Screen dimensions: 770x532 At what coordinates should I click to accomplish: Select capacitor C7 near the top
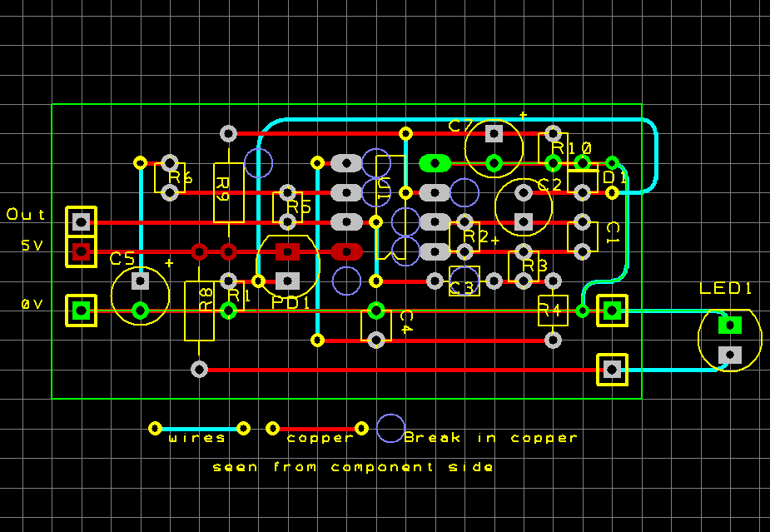pos(493,147)
